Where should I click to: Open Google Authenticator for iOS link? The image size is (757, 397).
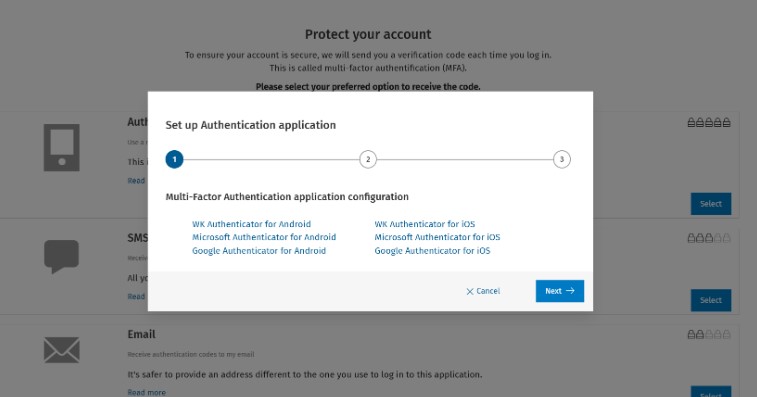433,251
